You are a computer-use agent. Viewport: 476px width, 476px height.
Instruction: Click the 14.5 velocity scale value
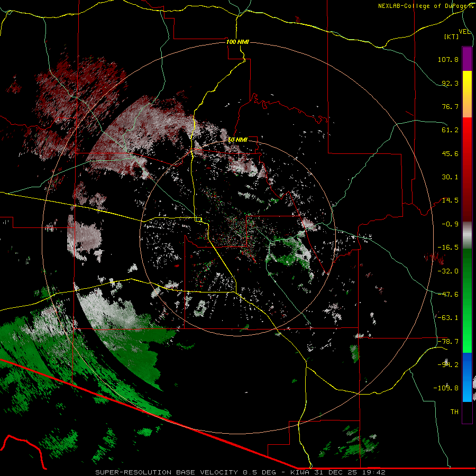tap(450, 200)
